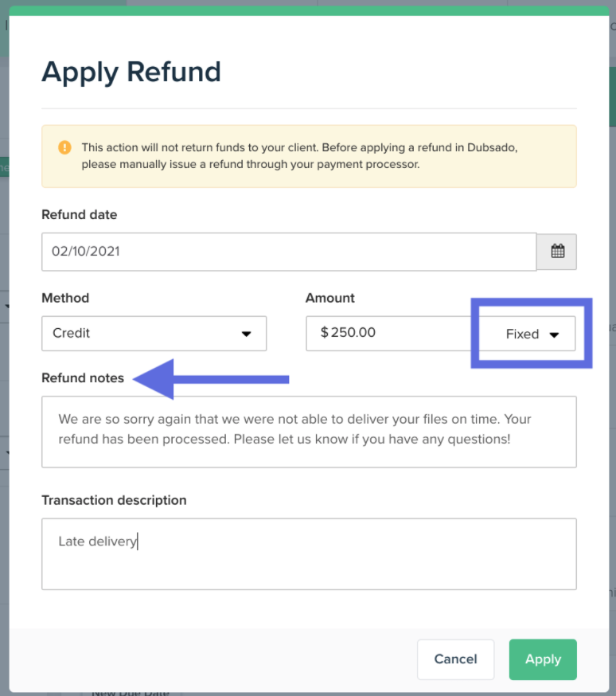Click the caret arrow next to Fixed
This screenshot has width=616, height=696.
point(554,334)
